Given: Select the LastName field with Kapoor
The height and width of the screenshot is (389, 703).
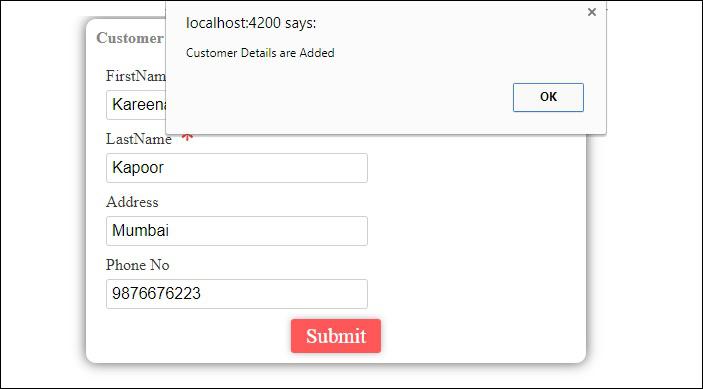Looking at the screenshot, I should click(237, 168).
